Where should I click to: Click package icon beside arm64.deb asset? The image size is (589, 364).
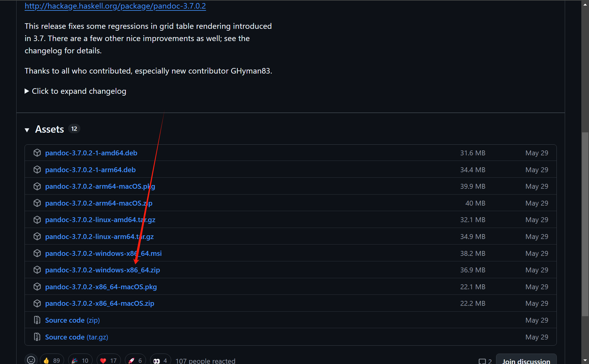pyautogui.click(x=37, y=169)
